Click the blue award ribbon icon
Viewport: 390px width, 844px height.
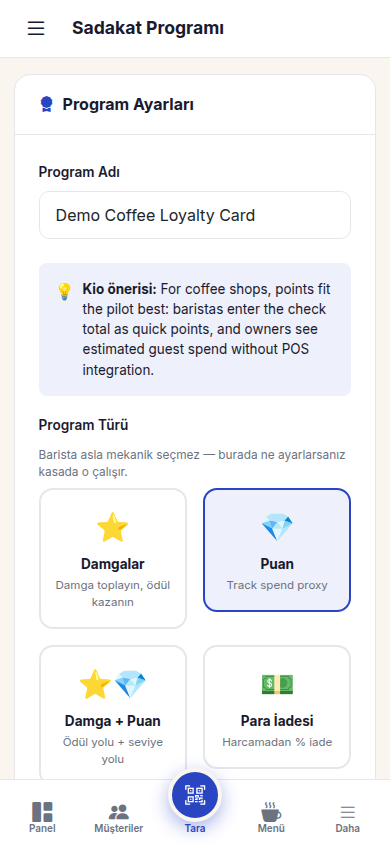pos(47,104)
